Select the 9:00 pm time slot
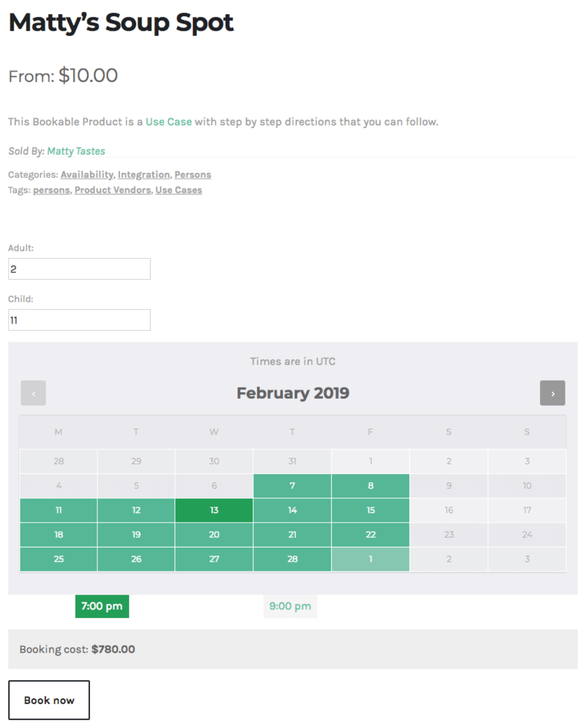Viewport: 588px width, 728px height. tap(290, 606)
